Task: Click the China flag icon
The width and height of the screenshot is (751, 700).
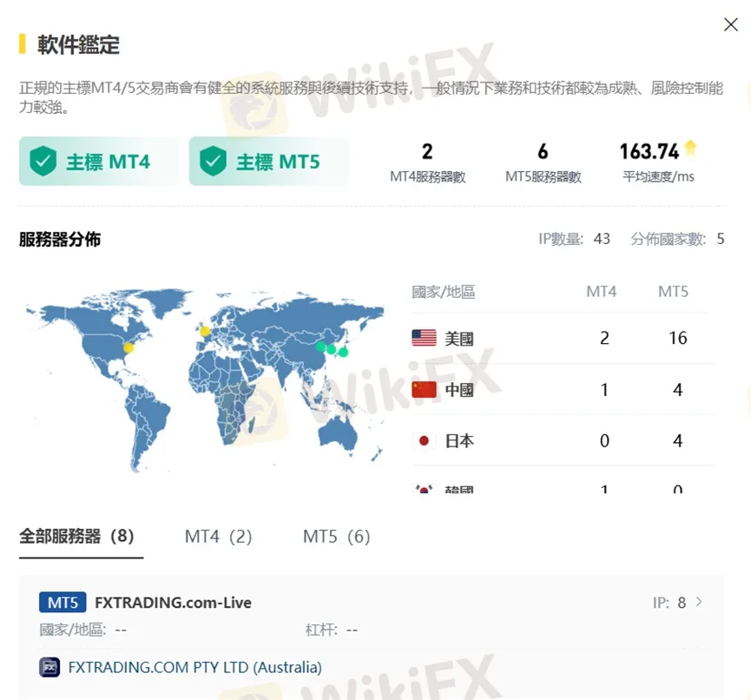Action: (424, 390)
